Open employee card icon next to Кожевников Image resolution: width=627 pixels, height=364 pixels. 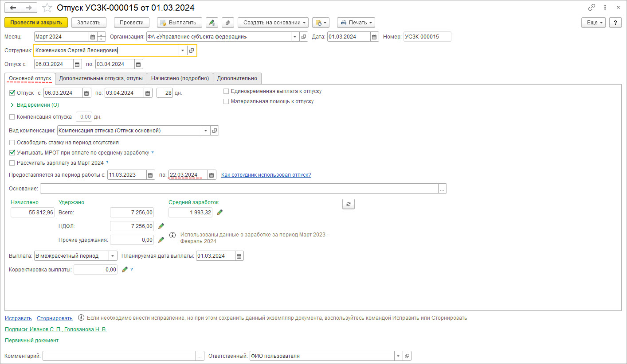pos(192,50)
